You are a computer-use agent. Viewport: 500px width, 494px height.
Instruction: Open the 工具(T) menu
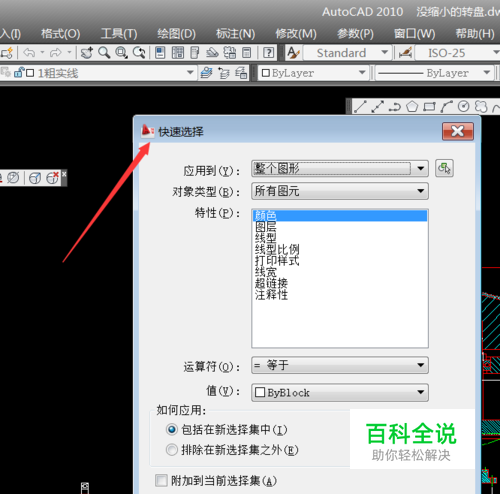(119, 33)
